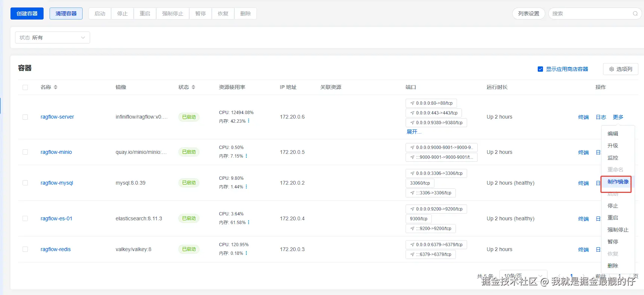Jump to port 0.0.0.0:6379->6379/tcp
The height and width of the screenshot is (295, 644).
pos(436,245)
